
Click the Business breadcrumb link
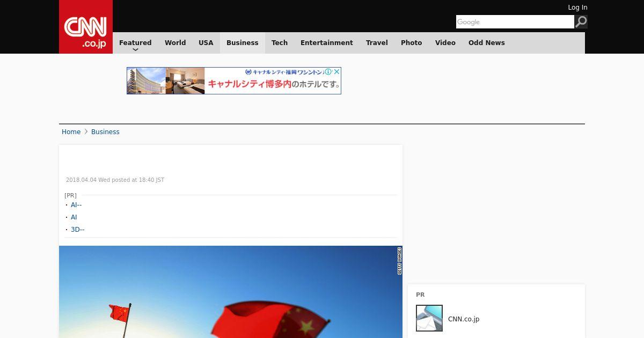(105, 132)
